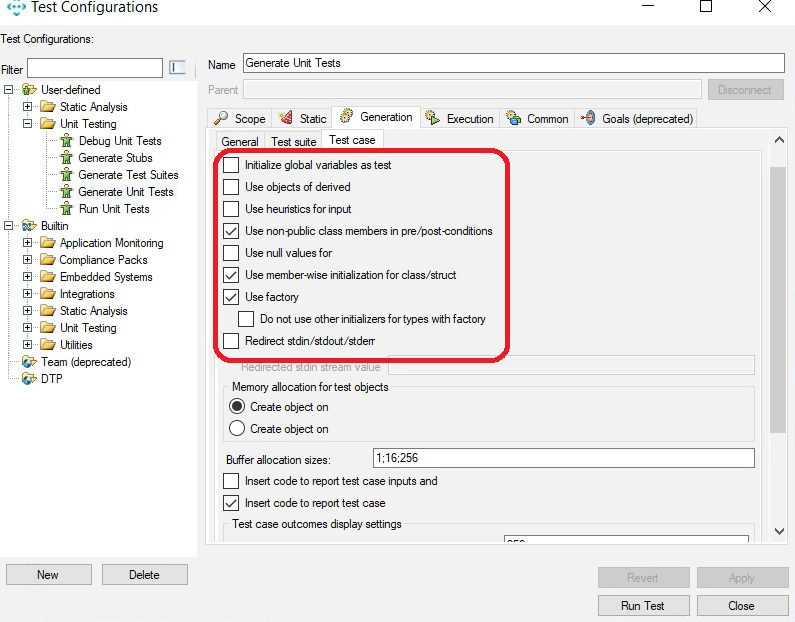The height and width of the screenshot is (622, 795).
Task: Expand the Embedded Systems node
Action: pyautogui.click(x=27, y=277)
